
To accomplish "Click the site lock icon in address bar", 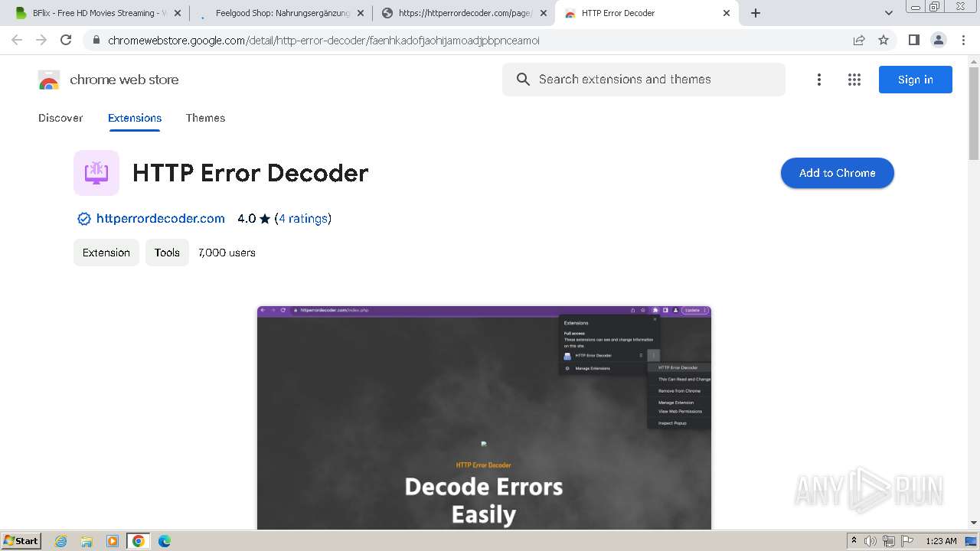I will coord(96,41).
